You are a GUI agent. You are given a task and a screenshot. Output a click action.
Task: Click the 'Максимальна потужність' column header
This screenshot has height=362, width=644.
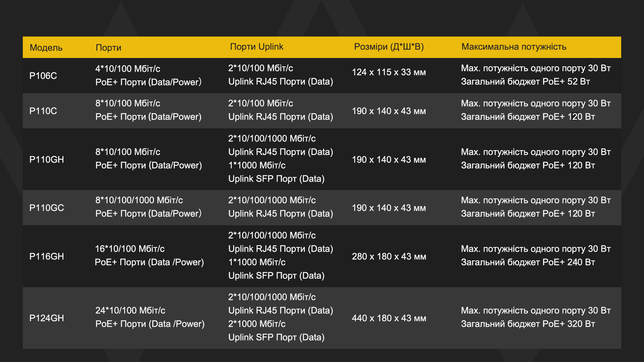(x=514, y=47)
